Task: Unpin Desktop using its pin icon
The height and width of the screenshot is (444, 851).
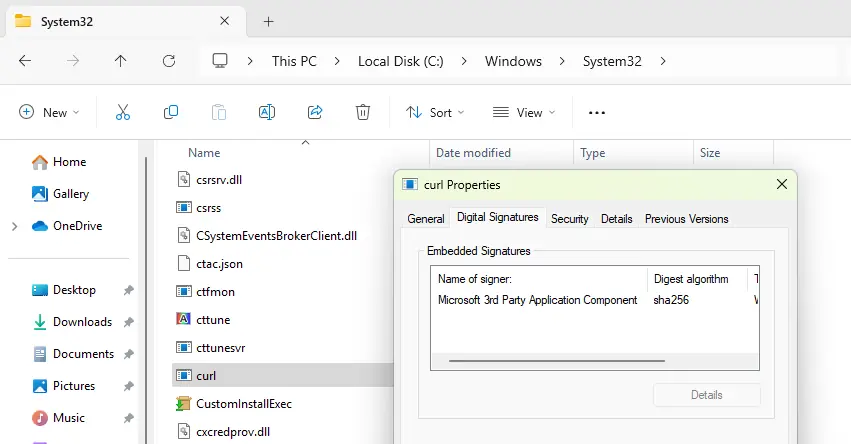Action: pyautogui.click(x=128, y=290)
